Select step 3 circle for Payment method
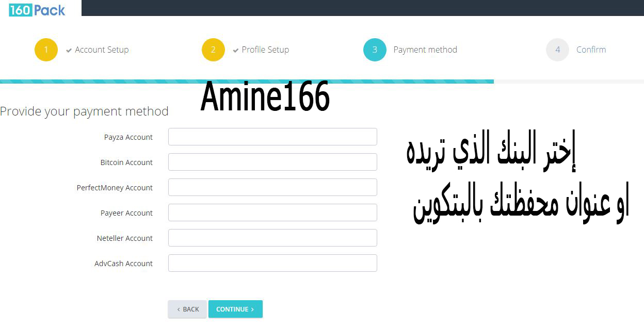This screenshot has height=327, width=644. point(375,50)
